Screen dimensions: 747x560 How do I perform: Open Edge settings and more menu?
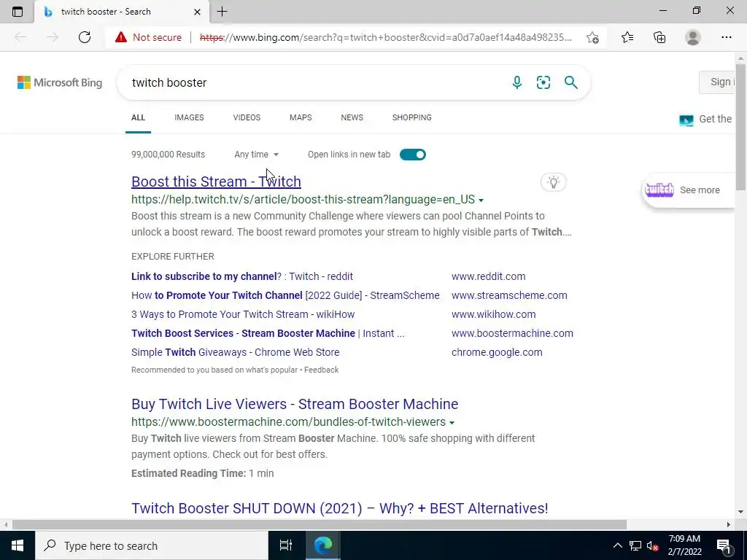(726, 37)
